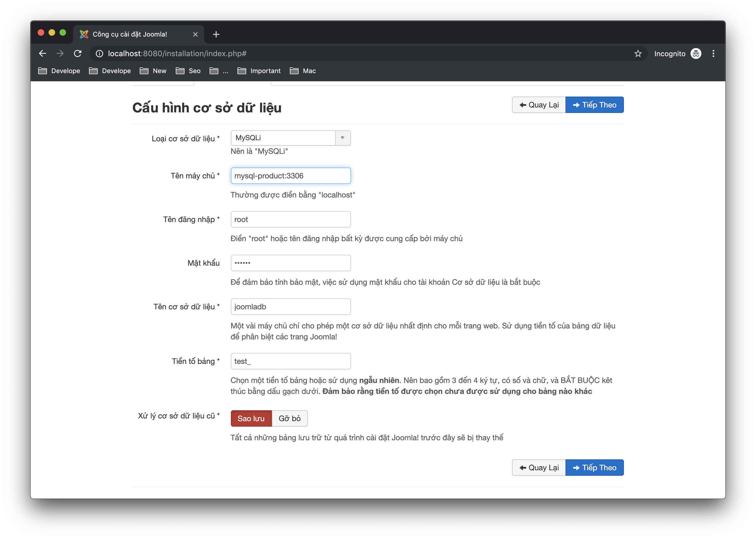Click top Tiếp Theo button

pos(594,105)
